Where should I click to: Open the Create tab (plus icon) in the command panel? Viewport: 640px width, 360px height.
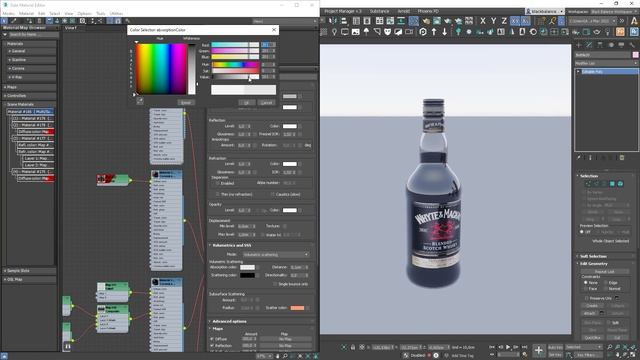pyautogui.click(x=578, y=45)
